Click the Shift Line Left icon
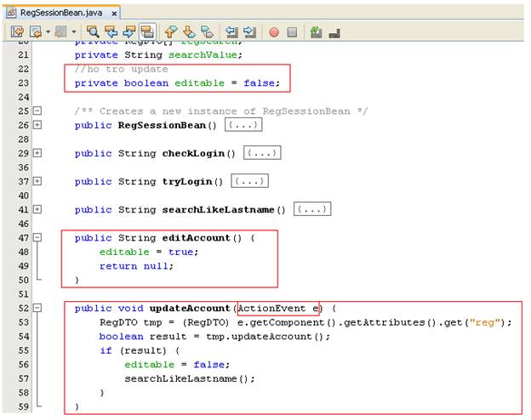The height and width of the screenshot is (420, 531). click(x=231, y=31)
